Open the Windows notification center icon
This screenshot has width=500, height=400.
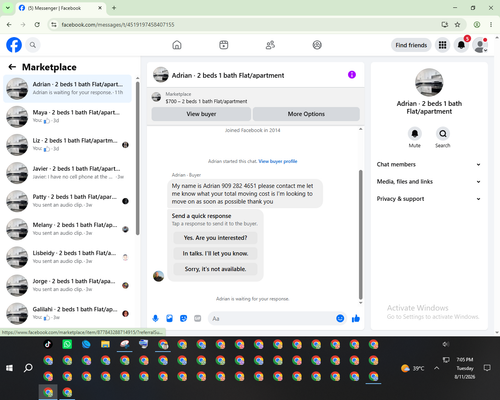pyautogui.click(x=487, y=368)
